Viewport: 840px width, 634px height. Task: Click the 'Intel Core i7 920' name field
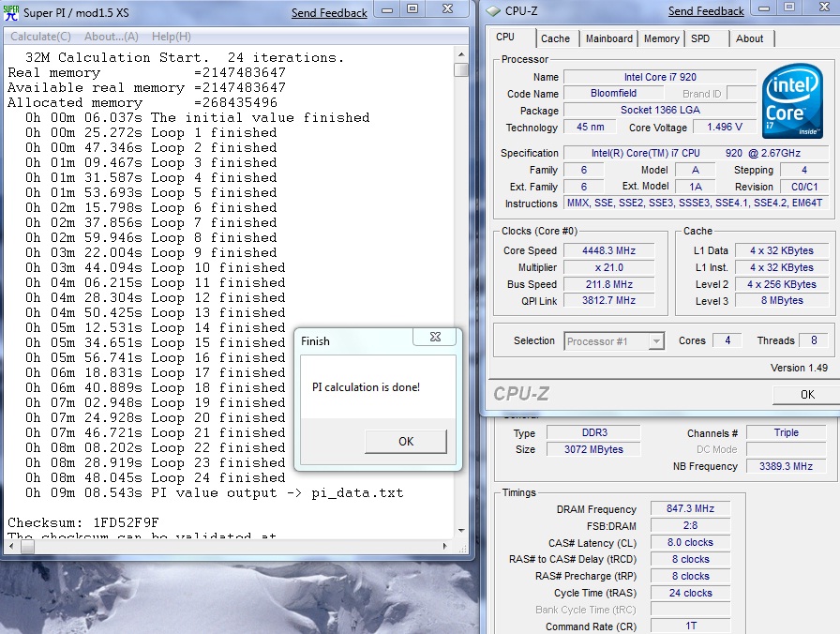(x=660, y=77)
